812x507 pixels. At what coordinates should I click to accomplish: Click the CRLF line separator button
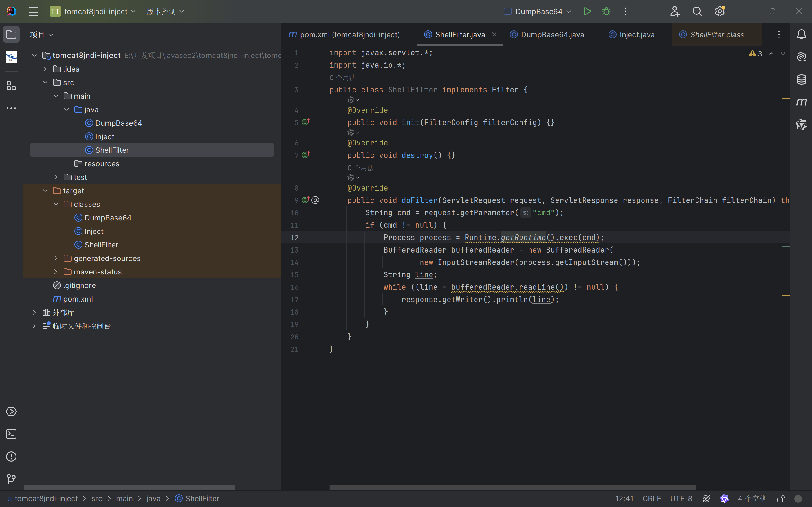point(651,499)
